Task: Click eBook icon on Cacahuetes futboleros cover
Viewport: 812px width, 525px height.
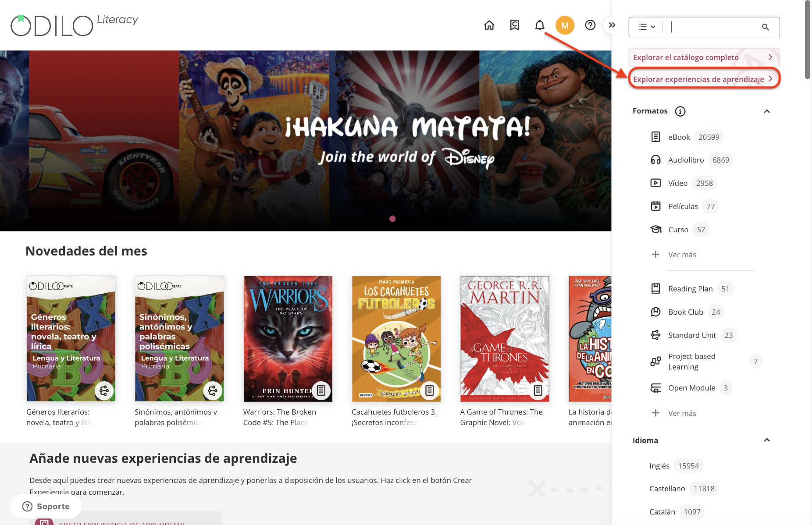Action: pos(430,390)
